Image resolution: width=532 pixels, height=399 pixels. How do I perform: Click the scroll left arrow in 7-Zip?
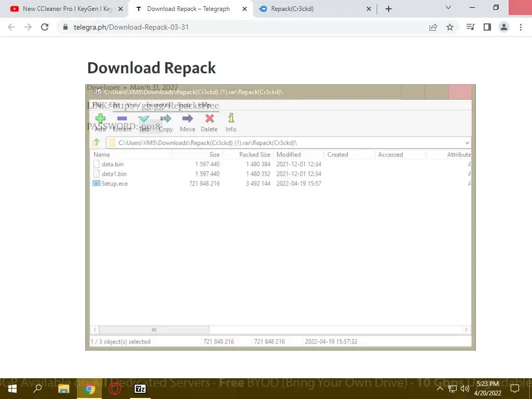click(95, 330)
